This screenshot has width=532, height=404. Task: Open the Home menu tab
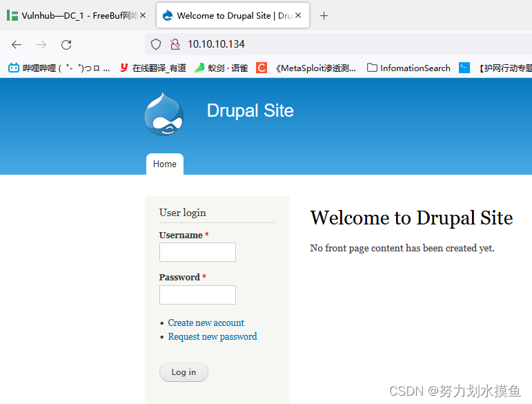coord(164,164)
